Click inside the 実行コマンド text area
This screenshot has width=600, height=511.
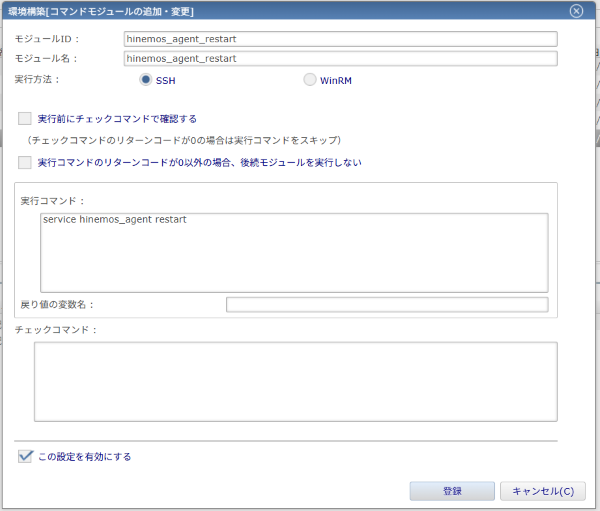tap(295, 252)
